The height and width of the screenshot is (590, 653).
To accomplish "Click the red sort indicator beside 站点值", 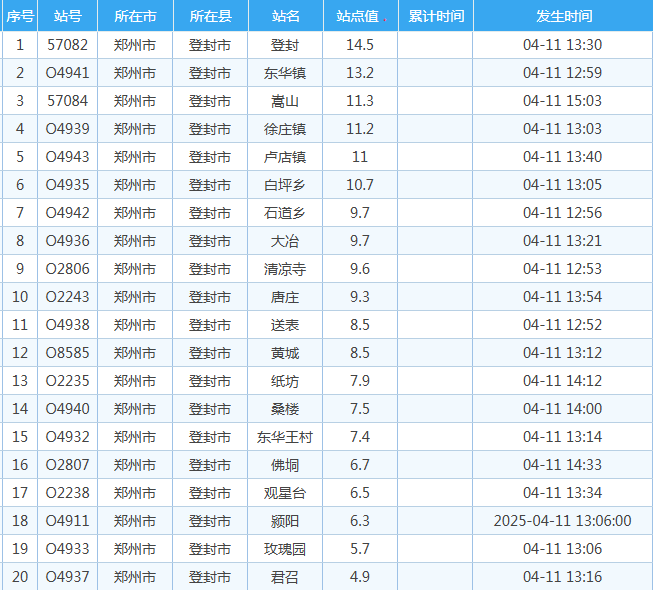I will pyautogui.click(x=385, y=19).
